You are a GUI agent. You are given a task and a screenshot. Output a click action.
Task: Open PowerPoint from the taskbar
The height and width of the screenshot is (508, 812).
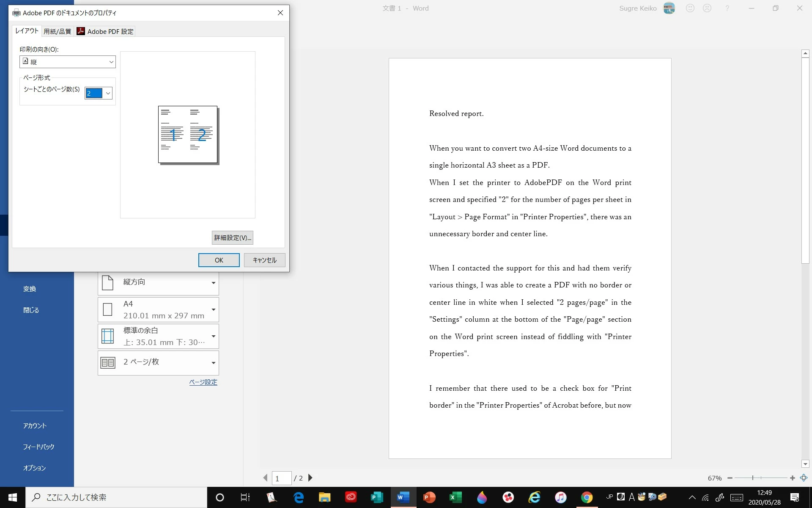click(429, 497)
